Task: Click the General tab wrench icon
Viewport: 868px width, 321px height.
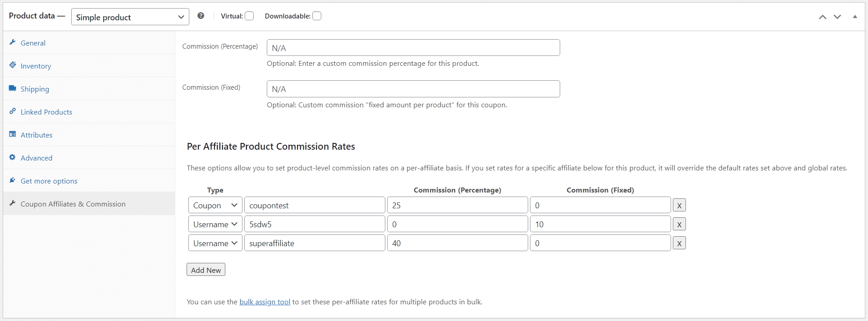Action: coord(13,42)
